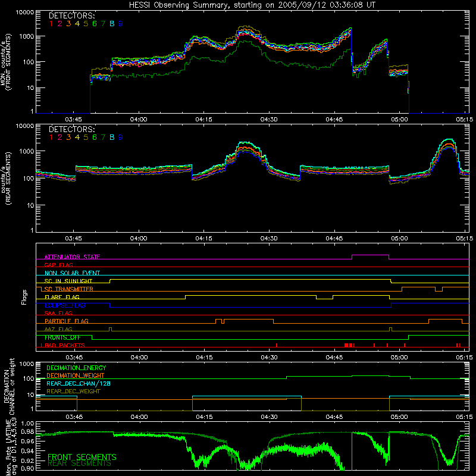Click the vertical Flags axis label
This screenshot has height=476, width=476.
pyautogui.click(x=24, y=297)
